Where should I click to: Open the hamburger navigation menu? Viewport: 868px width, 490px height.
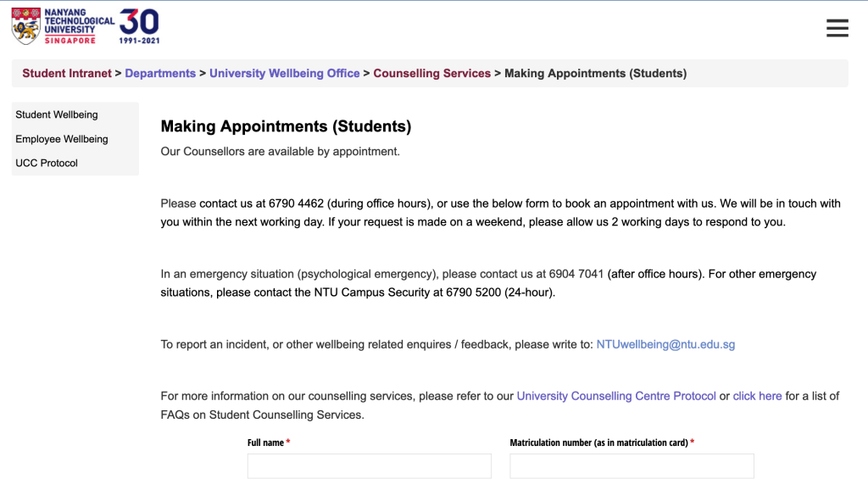pos(837,28)
